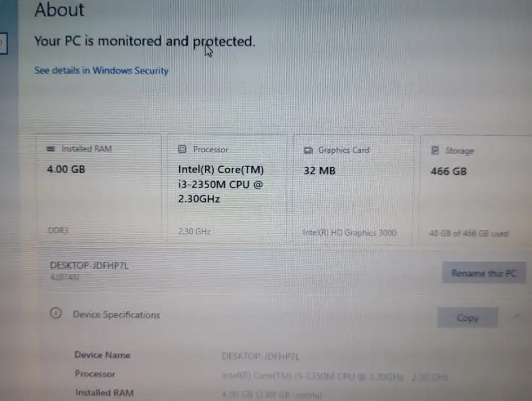Click the Processor chip icon
Screen dimensions: 532x401
pos(184,149)
